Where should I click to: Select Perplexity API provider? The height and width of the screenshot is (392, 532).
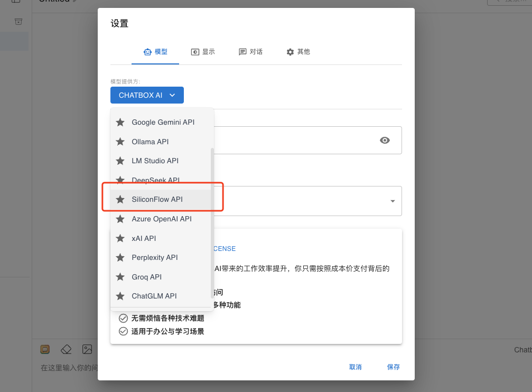coord(162,258)
